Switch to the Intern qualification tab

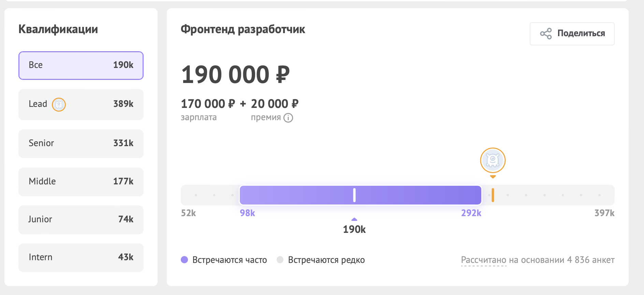click(x=80, y=257)
